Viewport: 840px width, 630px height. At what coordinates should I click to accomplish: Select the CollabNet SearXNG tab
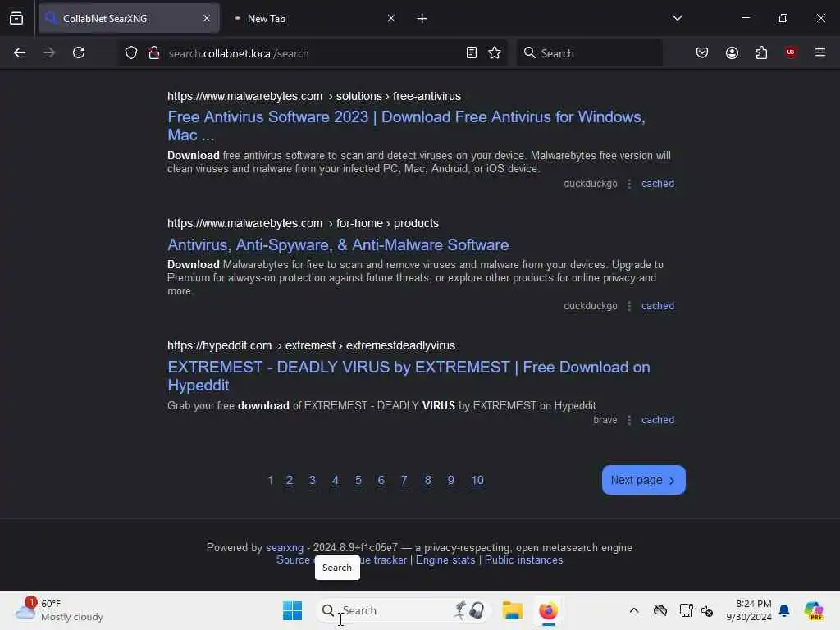tap(129, 18)
